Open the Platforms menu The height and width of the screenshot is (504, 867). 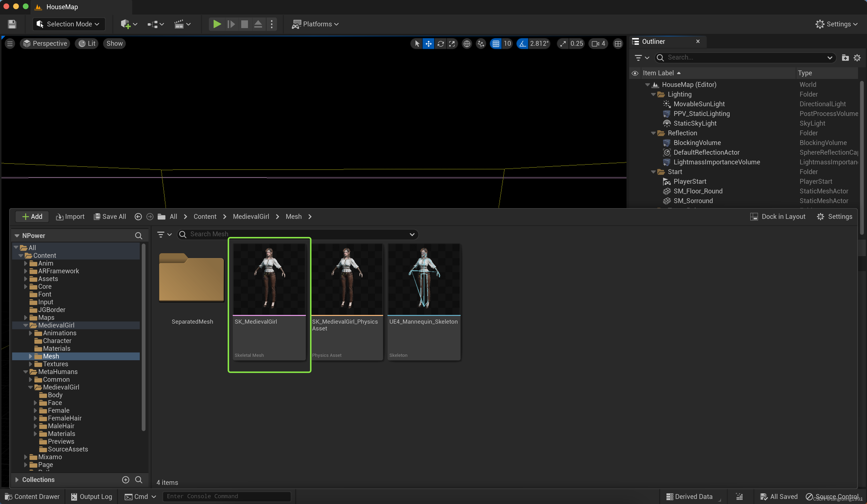click(x=315, y=24)
